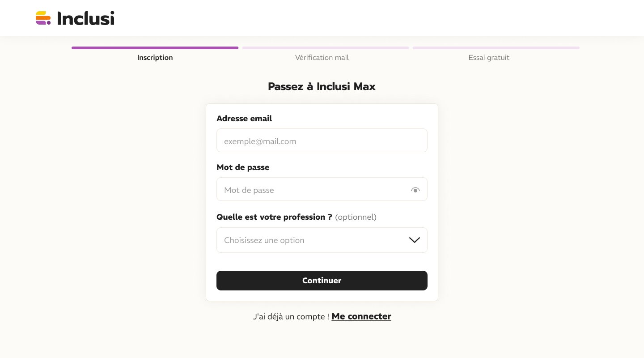
Task: Click the "Mot de passe" bold label
Action: 243,167
